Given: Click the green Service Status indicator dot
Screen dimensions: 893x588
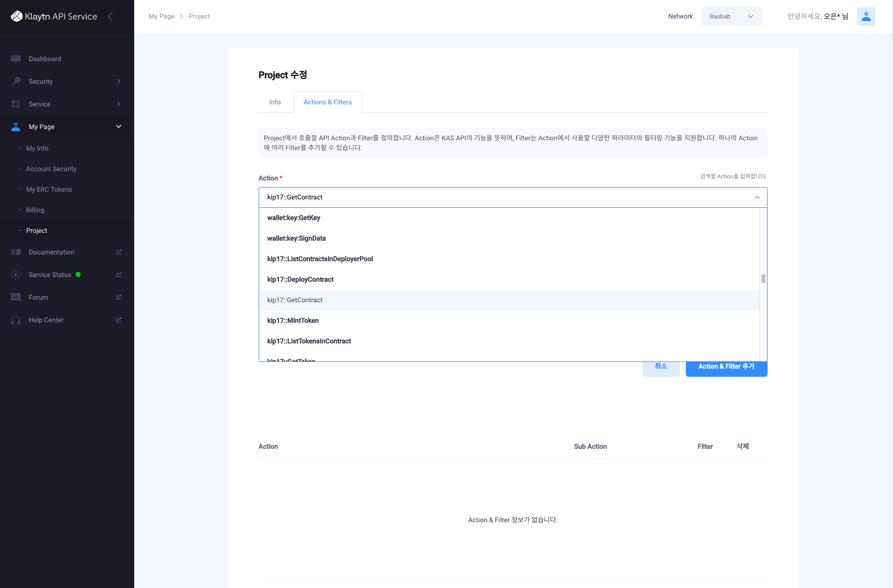Looking at the screenshot, I should pos(78,274).
